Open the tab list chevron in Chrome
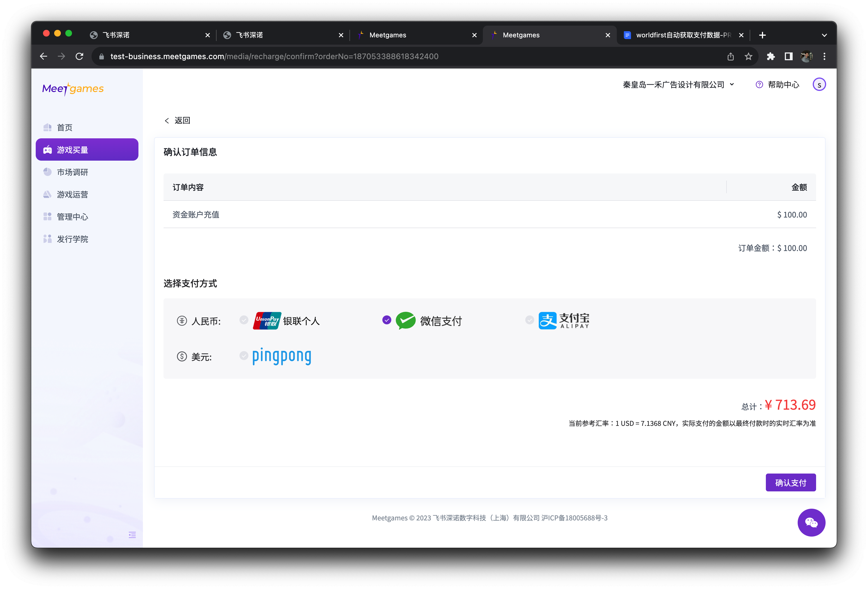Viewport: 868px width, 589px height. [824, 35]
